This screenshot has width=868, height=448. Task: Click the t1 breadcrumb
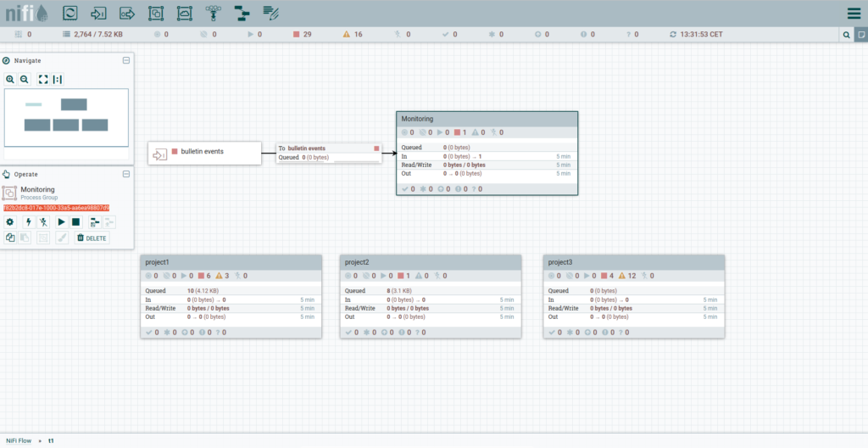point(51,441)
